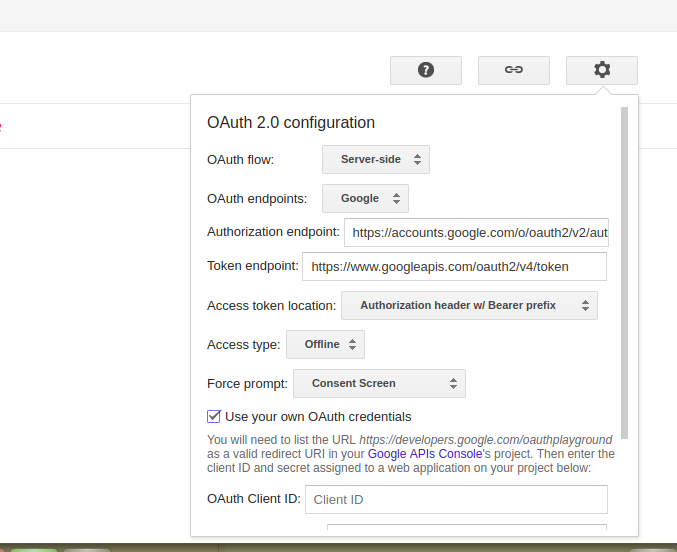677x552 pixels.
Task: Click the Token endpoint URL field
Action: (x=454, y=266)
